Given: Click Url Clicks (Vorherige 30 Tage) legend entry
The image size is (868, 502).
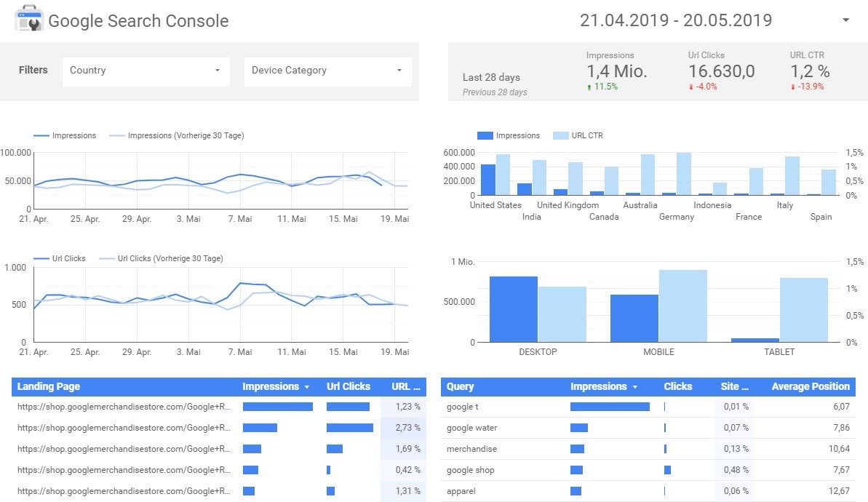Looking at the screenshot, I should point(161,258).
